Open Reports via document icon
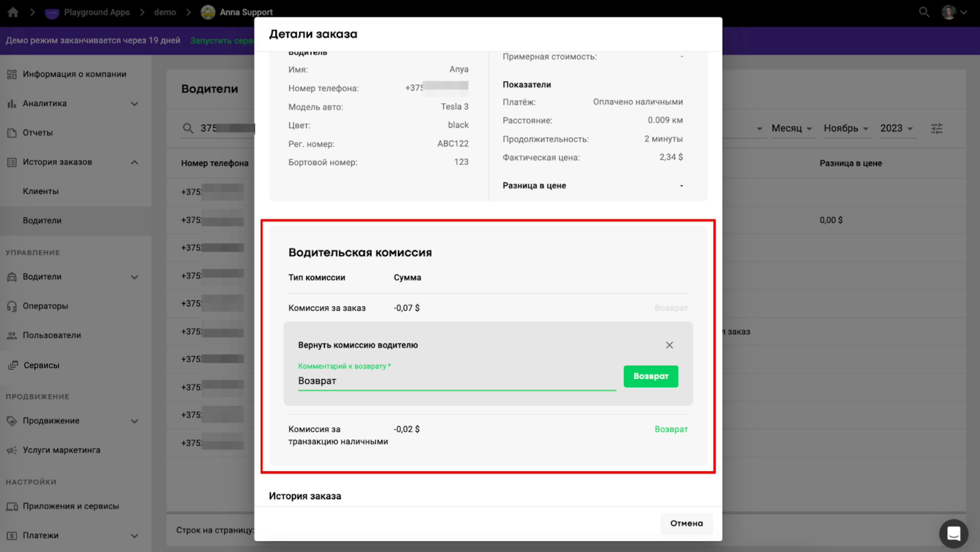Image resolution: width=980 pixels, height=552 pixels. (12, 133)
